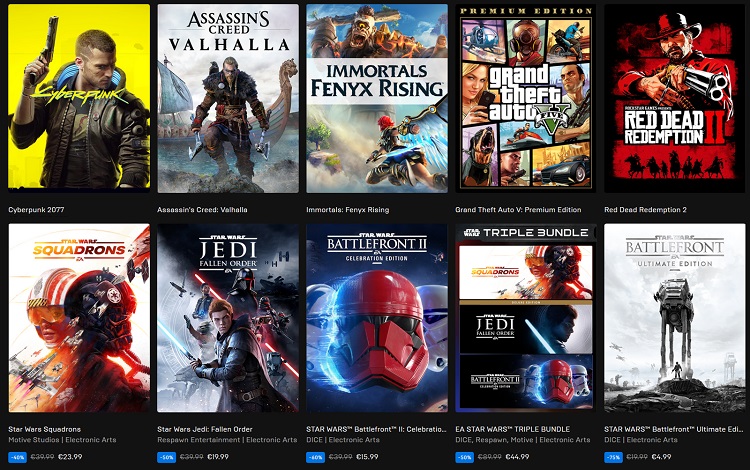The image size is (750, 470).
Task: Open Grand Theft Auto V cover art
Action: click(526, 98)
